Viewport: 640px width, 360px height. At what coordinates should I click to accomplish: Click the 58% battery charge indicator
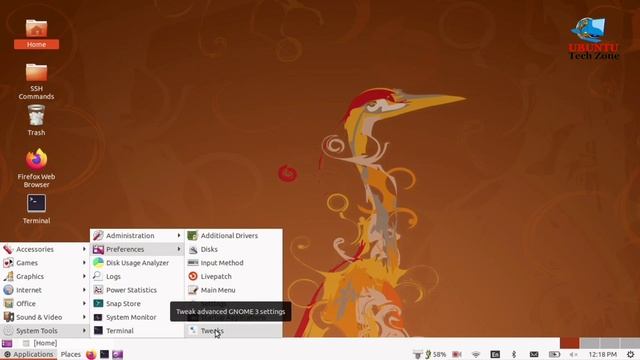(436, 354)
